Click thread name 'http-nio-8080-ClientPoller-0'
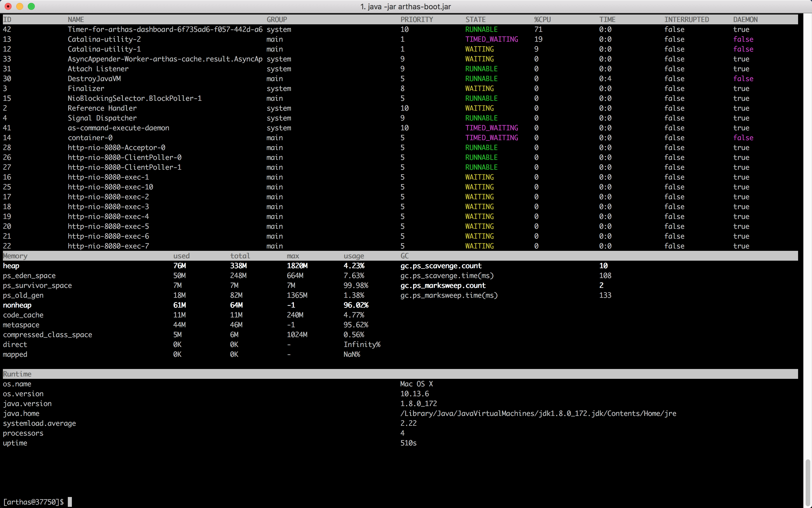 tap(124, 157)
